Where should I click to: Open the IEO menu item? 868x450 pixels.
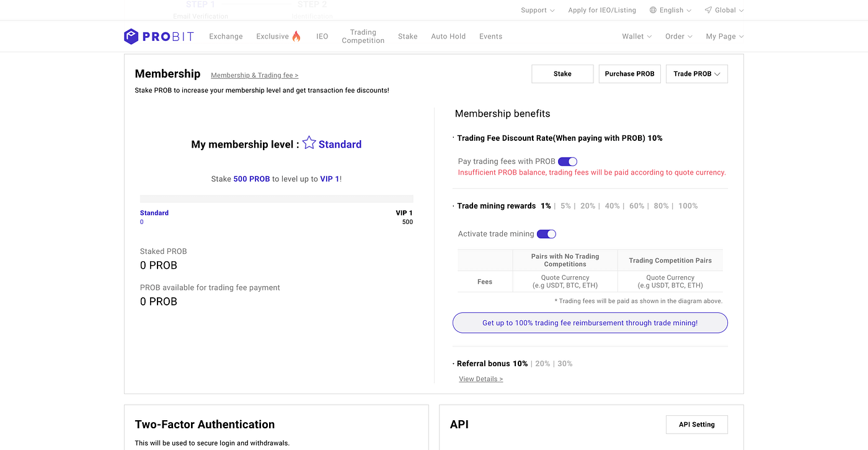tap(322, 37)
